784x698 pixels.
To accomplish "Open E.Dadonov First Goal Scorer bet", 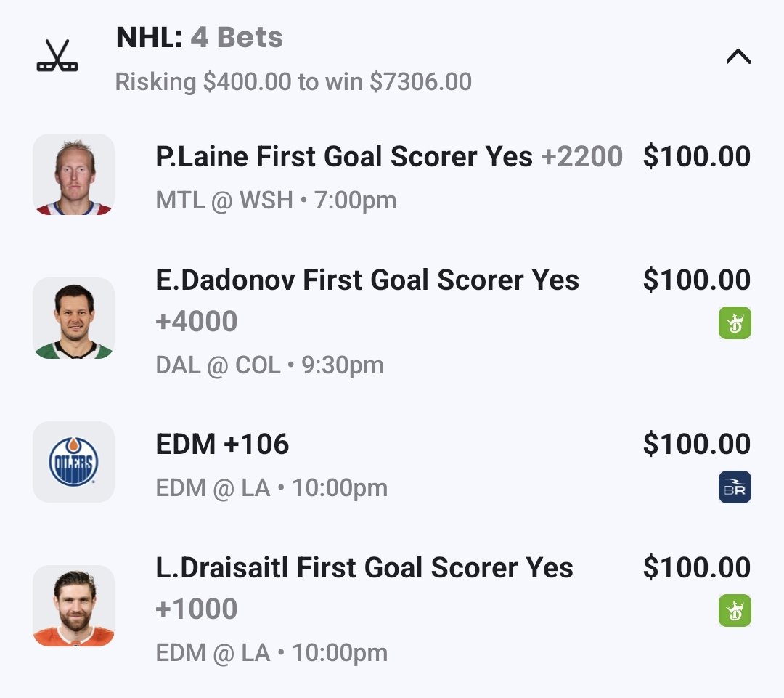I will [x=367, y=280].
